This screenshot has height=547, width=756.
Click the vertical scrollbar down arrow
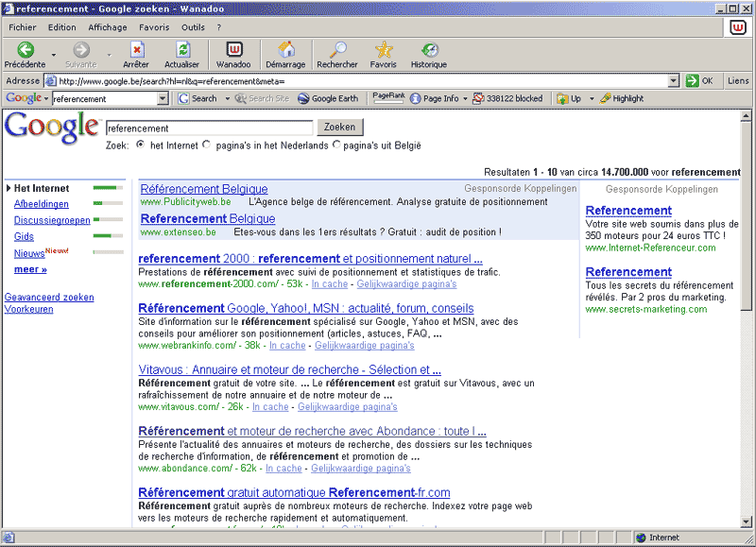[746, 521]
